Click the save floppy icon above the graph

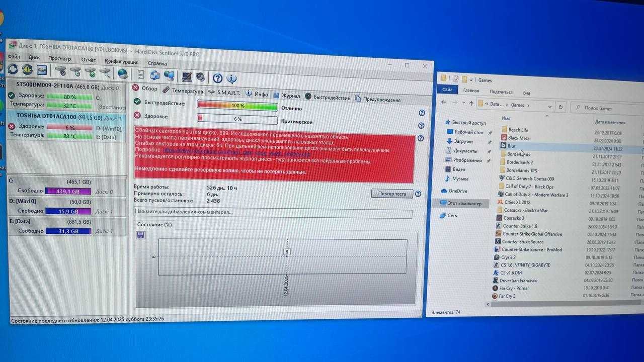pyautogui.click(x=140, y=235)
